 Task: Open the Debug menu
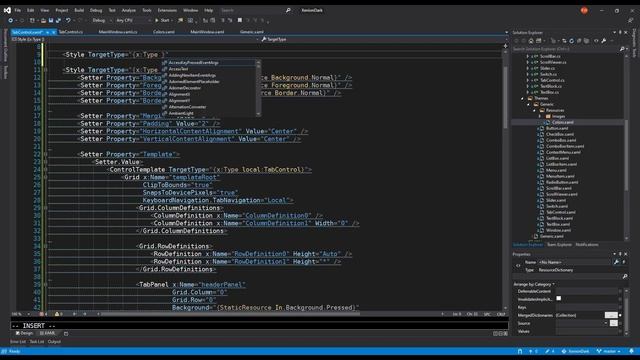(x=96, y=10)
